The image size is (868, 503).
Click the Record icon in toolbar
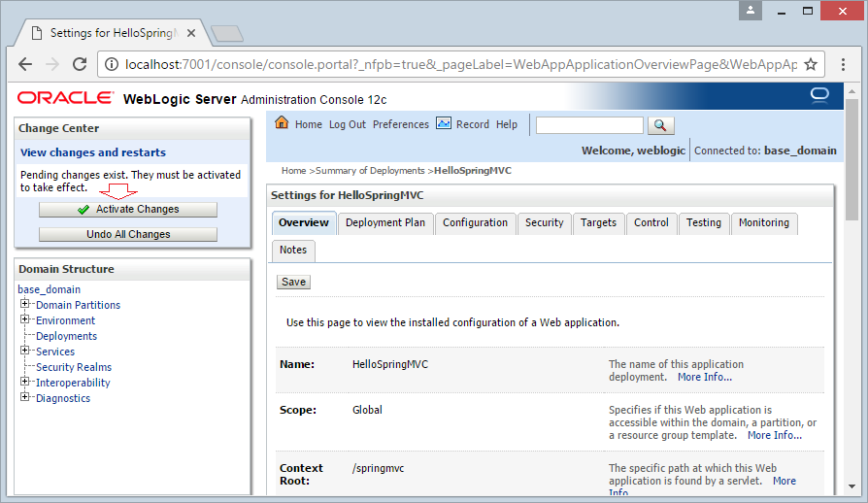[444, 123]
